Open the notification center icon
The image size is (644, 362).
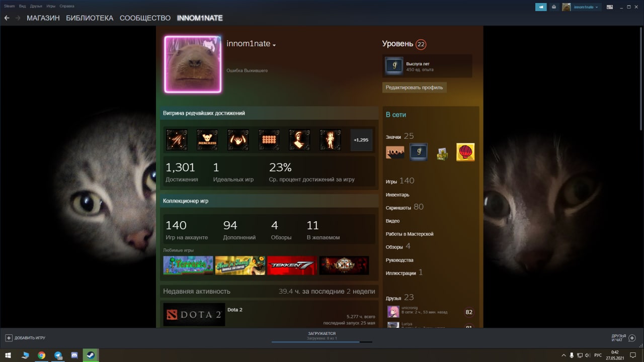[632, 355]
